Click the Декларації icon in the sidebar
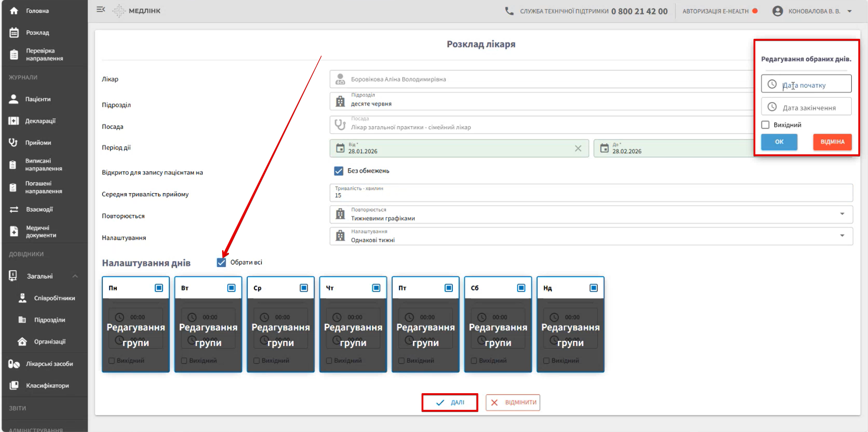 [14, 121]
